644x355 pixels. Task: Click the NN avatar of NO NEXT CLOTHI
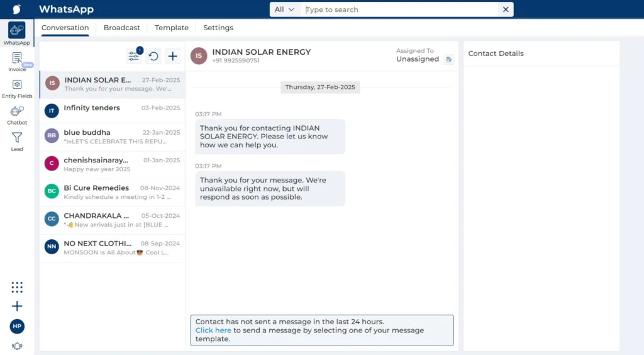pos(52,247)
